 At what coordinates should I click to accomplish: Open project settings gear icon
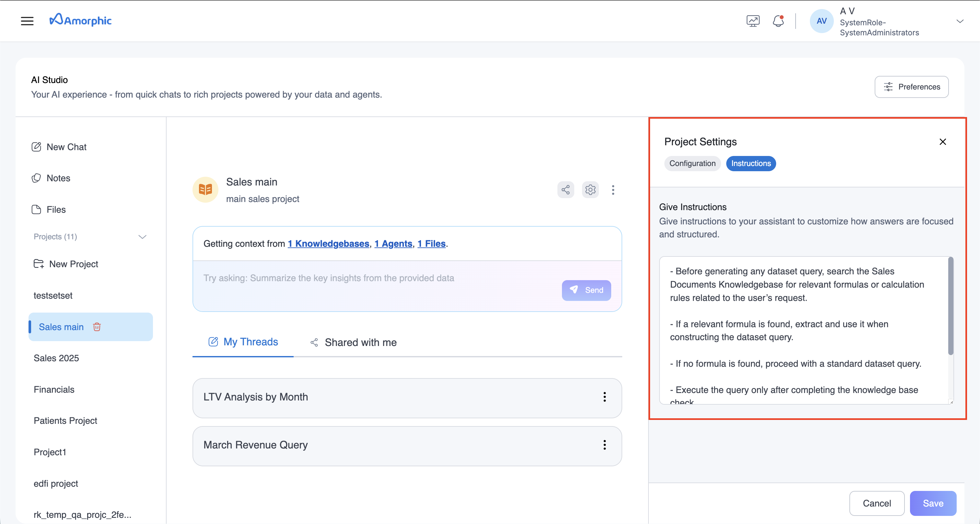click(x=590, y=189)
